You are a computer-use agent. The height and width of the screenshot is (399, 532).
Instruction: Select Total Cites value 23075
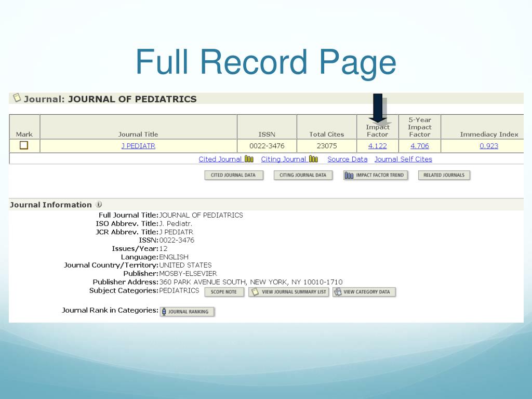pos(327,146)
